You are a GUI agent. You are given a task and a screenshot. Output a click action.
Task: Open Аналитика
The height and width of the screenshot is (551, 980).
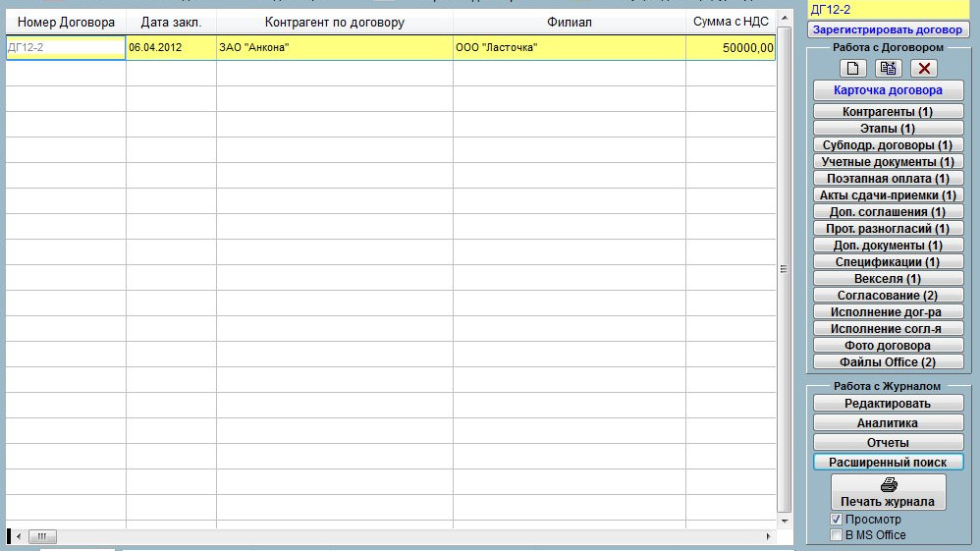(888, 422)
